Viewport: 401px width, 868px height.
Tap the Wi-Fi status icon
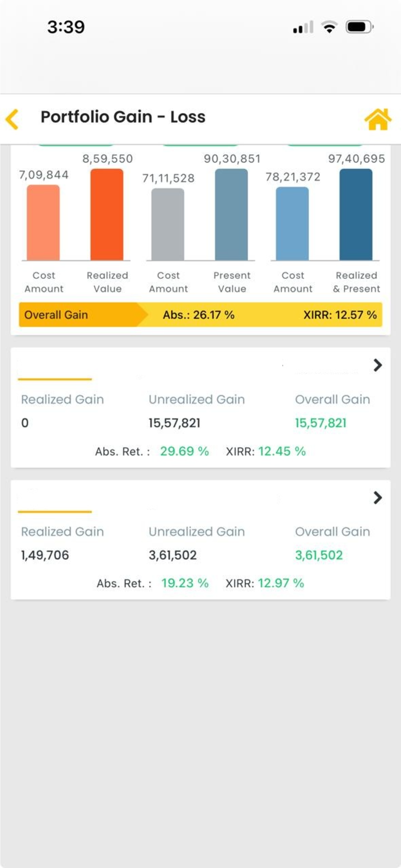point(329,26)
